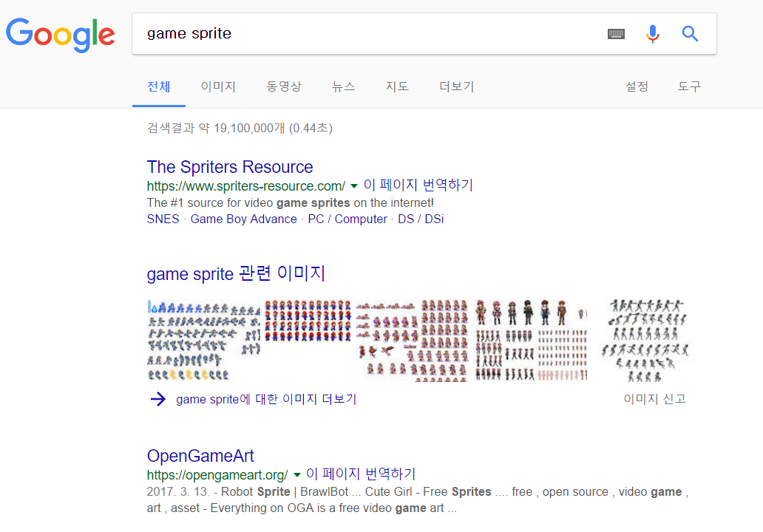Click 'game sprite에 대한 이미지 더보기' link

coord(266,399)
